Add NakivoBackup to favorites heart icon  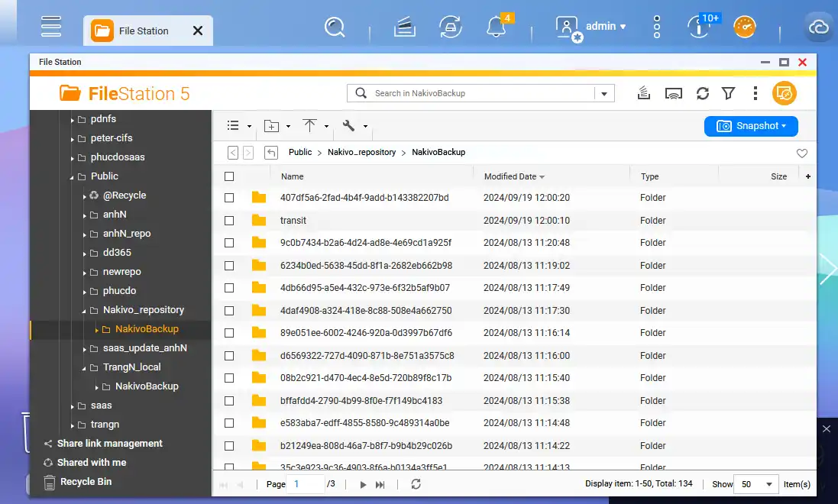801,153
